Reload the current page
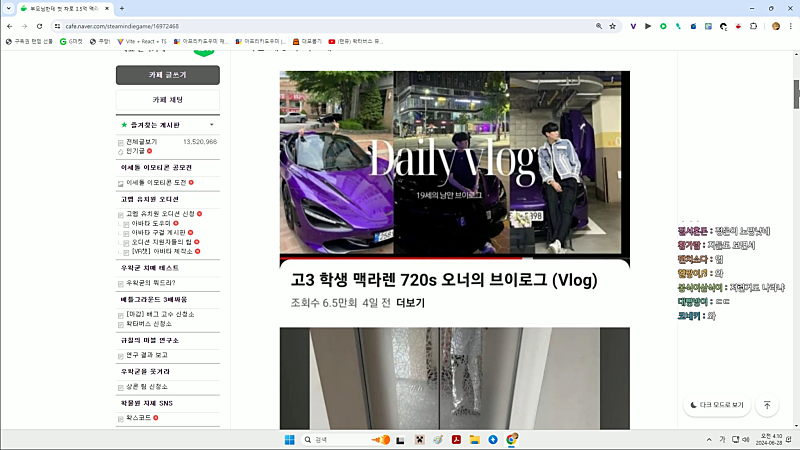 pos(39,26)
